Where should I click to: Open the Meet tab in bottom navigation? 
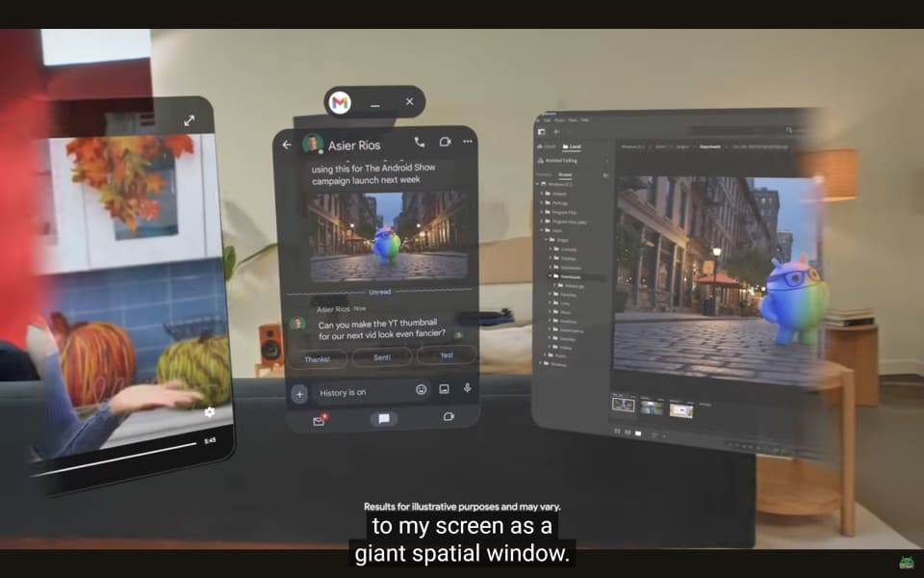[449, 416]
